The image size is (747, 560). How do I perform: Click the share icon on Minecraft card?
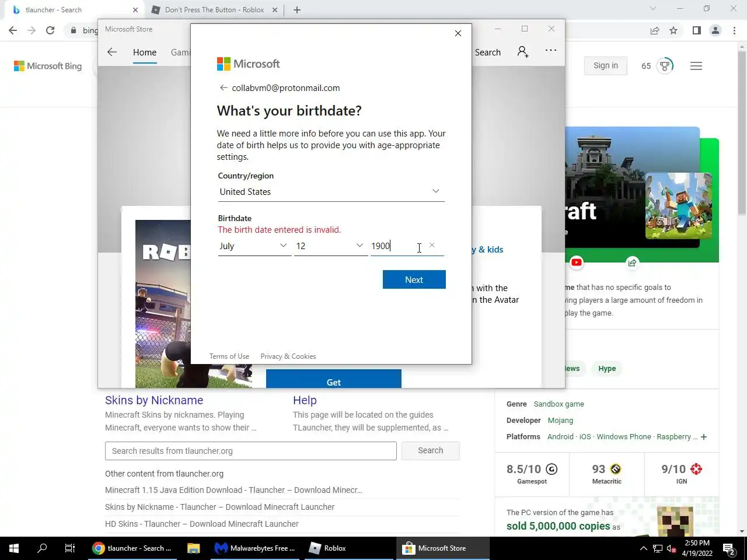pos(632,262)
